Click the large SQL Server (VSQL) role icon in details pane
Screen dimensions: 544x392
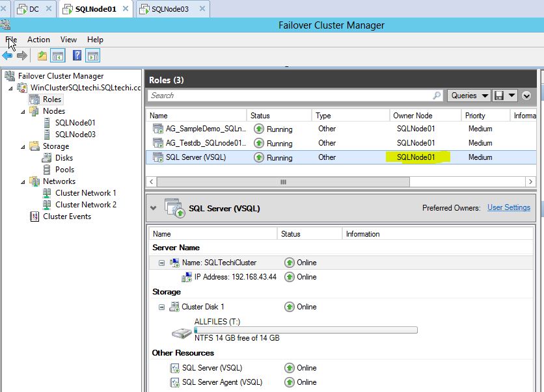[x=175, y=208]
